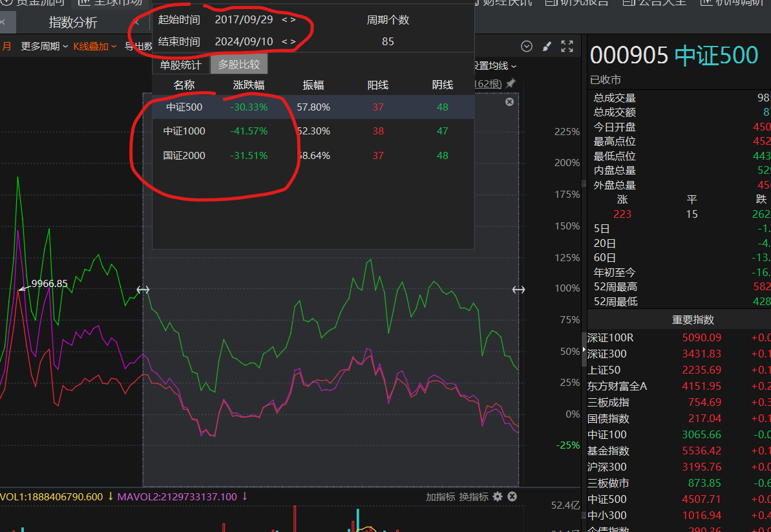The width and height of the screenshot is (771, 532).
Task: Select 深证300 in the index list
Action: tap(607, 354)
